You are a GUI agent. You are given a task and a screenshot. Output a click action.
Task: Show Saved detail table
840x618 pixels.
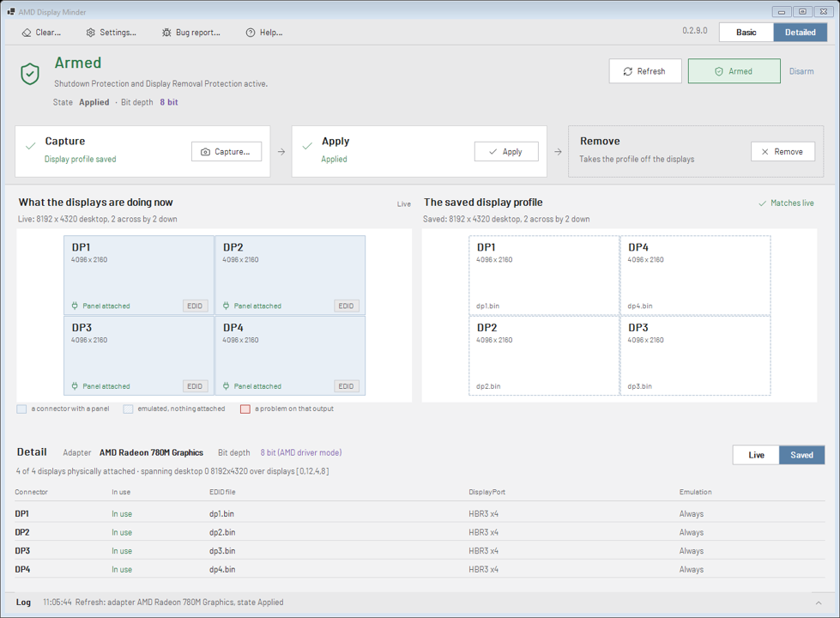pyautogui.click(x=802, y=455)
